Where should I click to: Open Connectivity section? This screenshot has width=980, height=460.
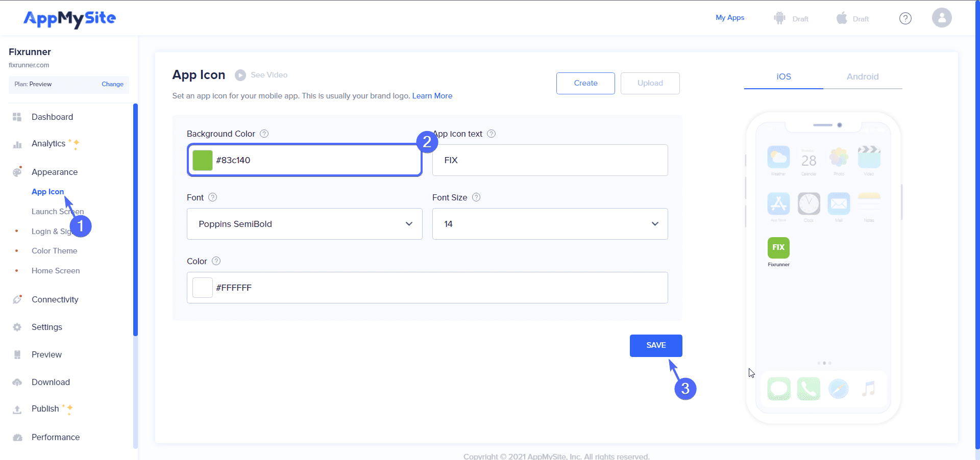pyautogui.click(x=55, y=299)
